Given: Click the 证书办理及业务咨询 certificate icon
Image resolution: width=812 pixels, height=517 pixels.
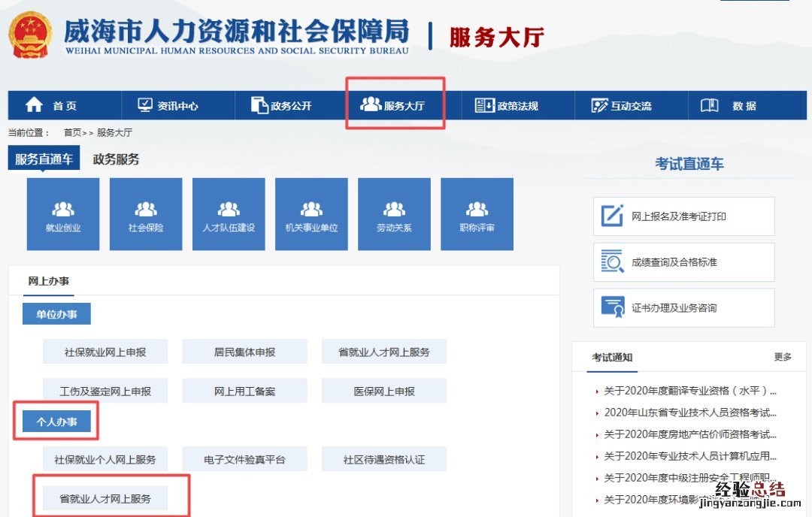Looking at the screenshot, I should click(x=613, y=307).
